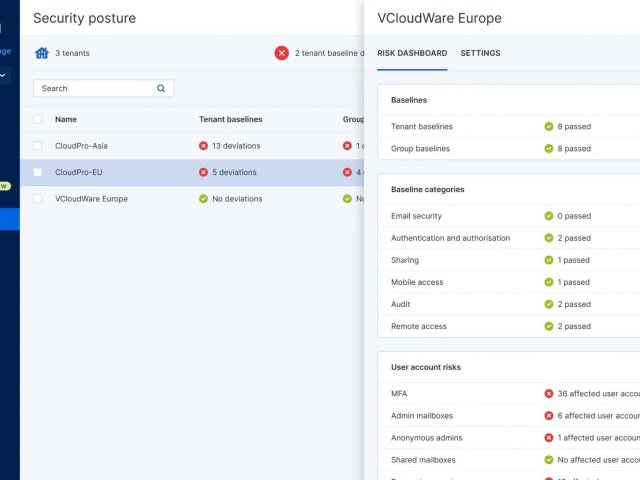This screenshot has width=640, height=480.
Task: Open the Settings tab
Action: coord(480,53)
